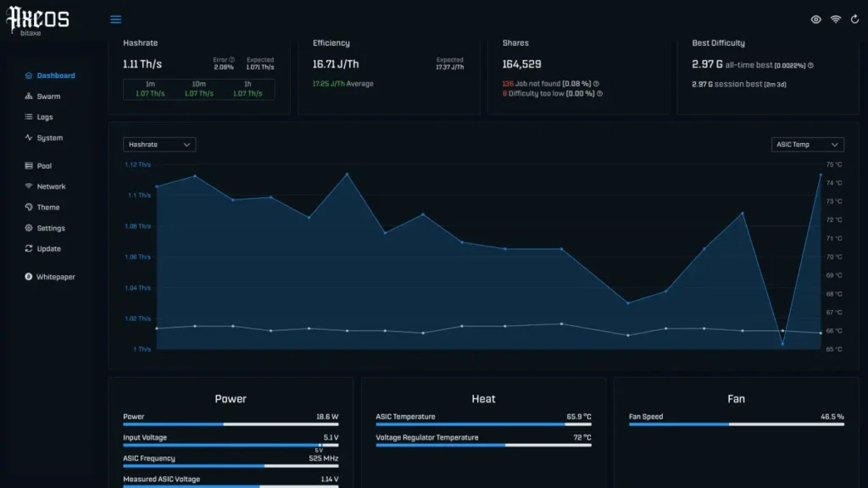Image resolution: width=868 pixels, height=488 pixels.
Task: Click the Power progress bar
Action: click(231, 424)
